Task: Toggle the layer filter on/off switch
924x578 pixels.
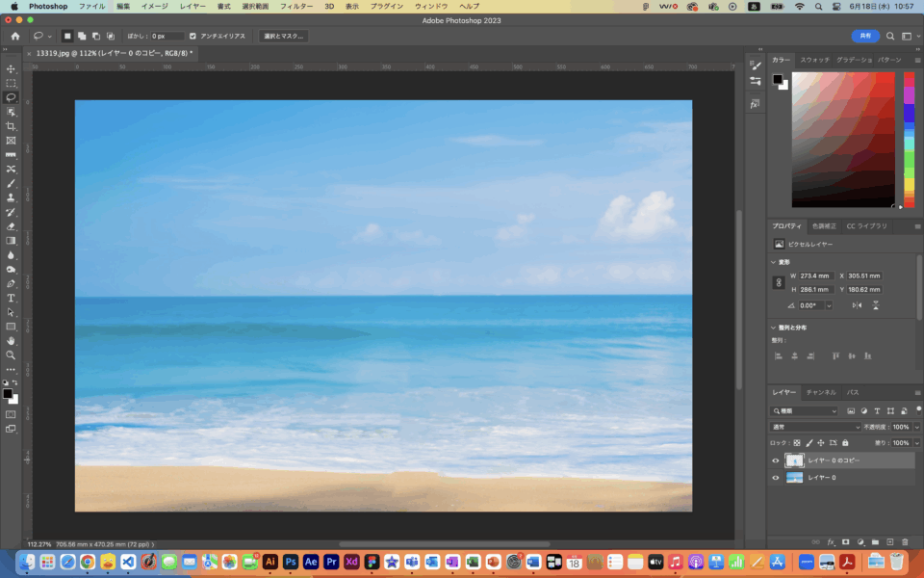Action: click(x=918, y=410)
